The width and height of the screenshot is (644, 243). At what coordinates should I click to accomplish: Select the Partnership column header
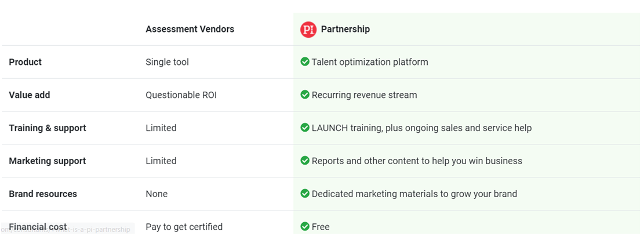coord(345,29)
